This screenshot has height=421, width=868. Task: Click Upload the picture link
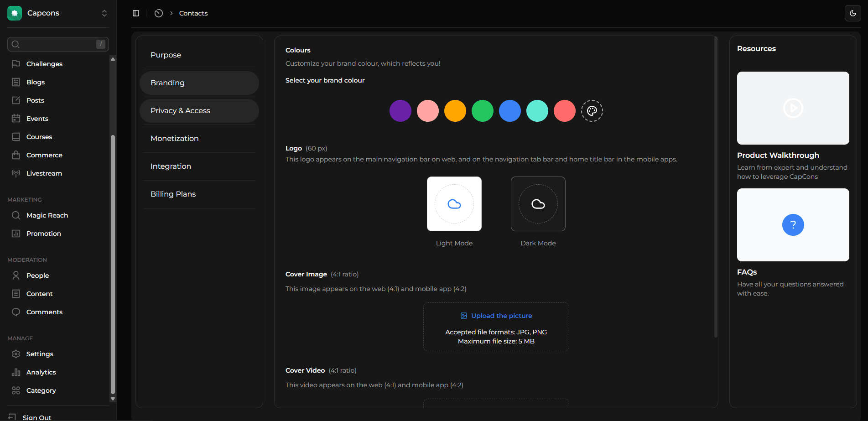[x=496, y=316]
